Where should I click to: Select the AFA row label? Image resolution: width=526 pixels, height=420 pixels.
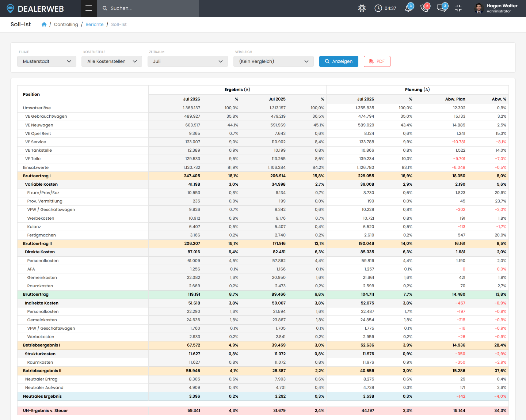point(31,269)
